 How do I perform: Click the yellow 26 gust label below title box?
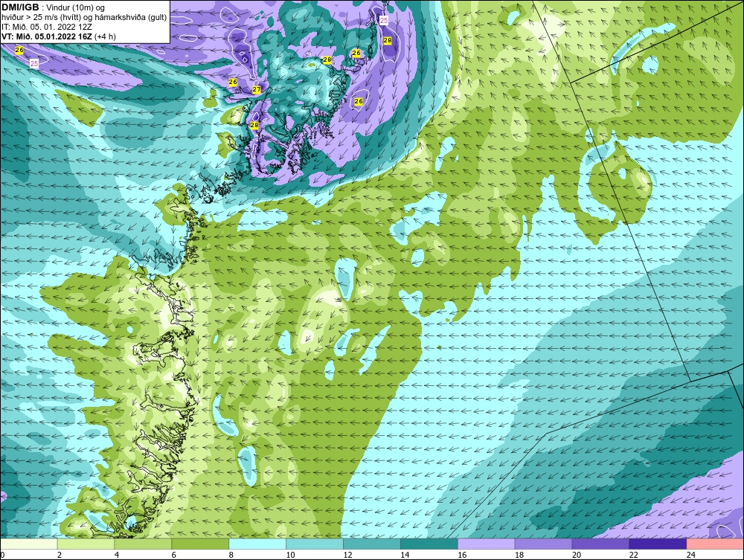(x=19, y=50)
